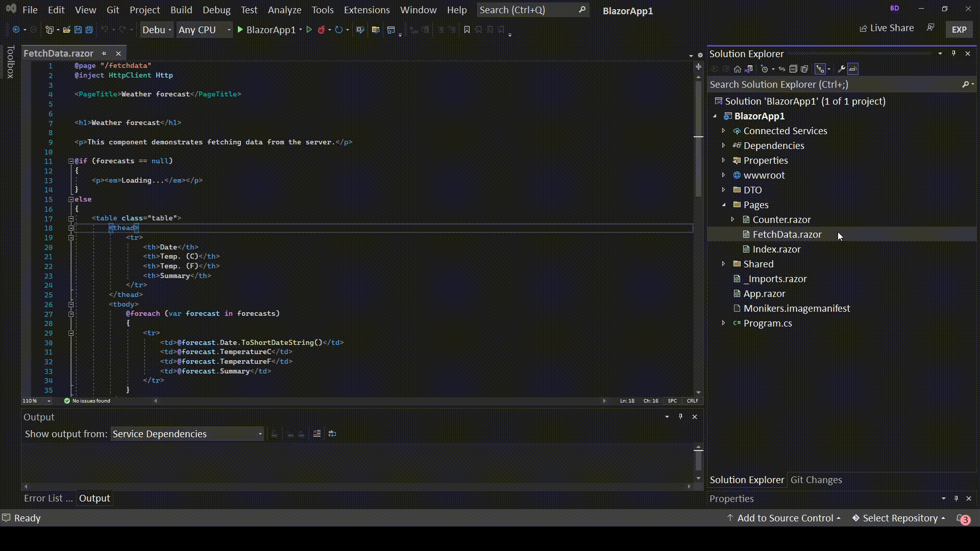Expand the Shared folder node
Viewport: 980px width, 551px height.
(x=724, y=264)
